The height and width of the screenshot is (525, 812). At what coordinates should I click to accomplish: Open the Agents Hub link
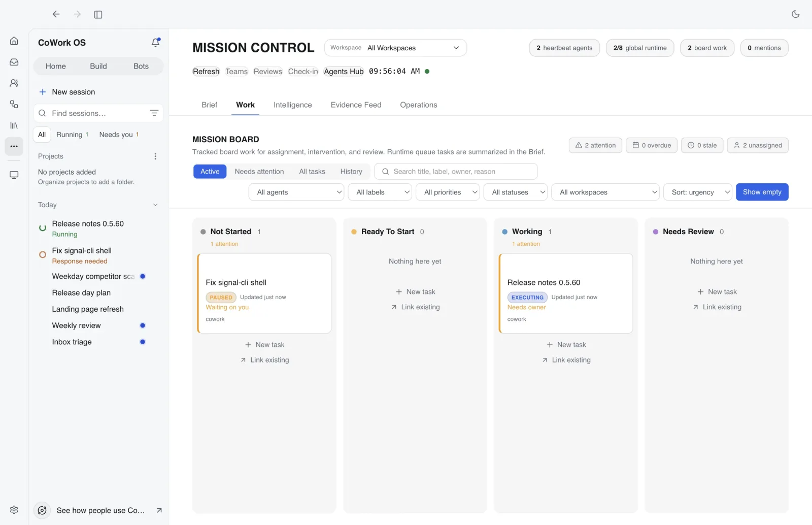[344, 71]
